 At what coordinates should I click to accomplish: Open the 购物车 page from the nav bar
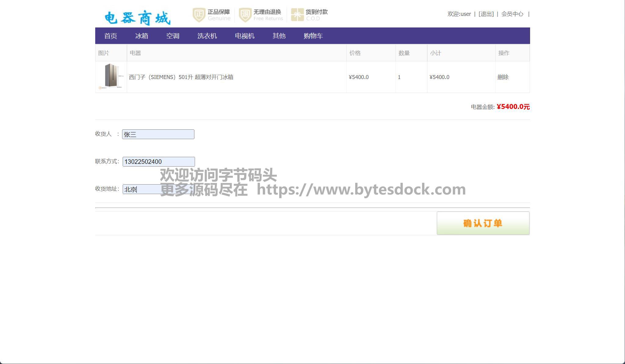pos(313,36)
